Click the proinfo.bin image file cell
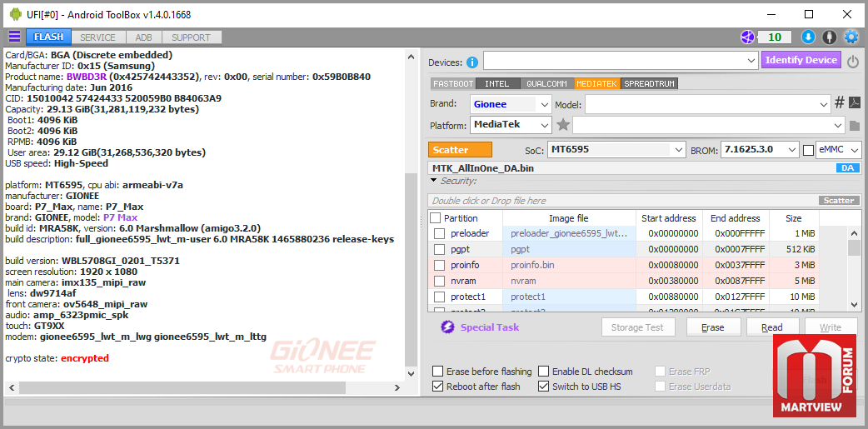The width and height of the screenshot is (868, 429). tap(569, 265)
